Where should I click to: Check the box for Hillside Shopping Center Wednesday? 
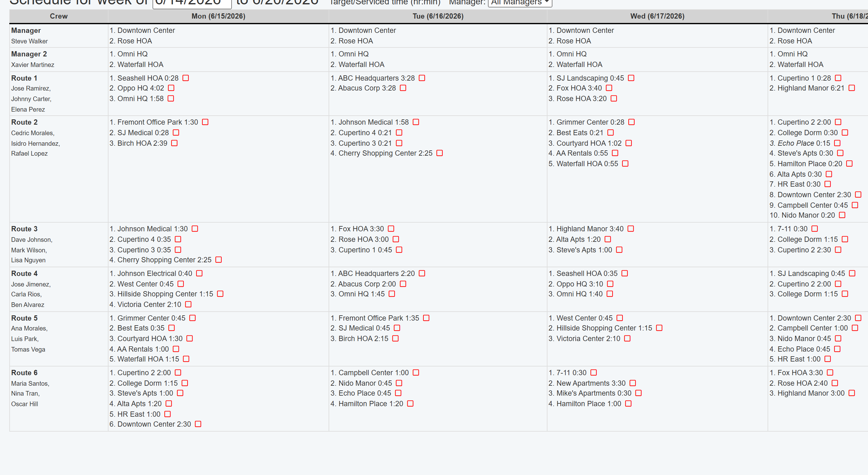click(x=659, y=328)
